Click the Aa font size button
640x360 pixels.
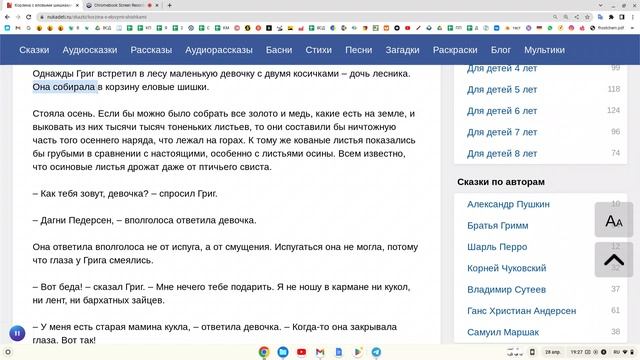point(614,220)
